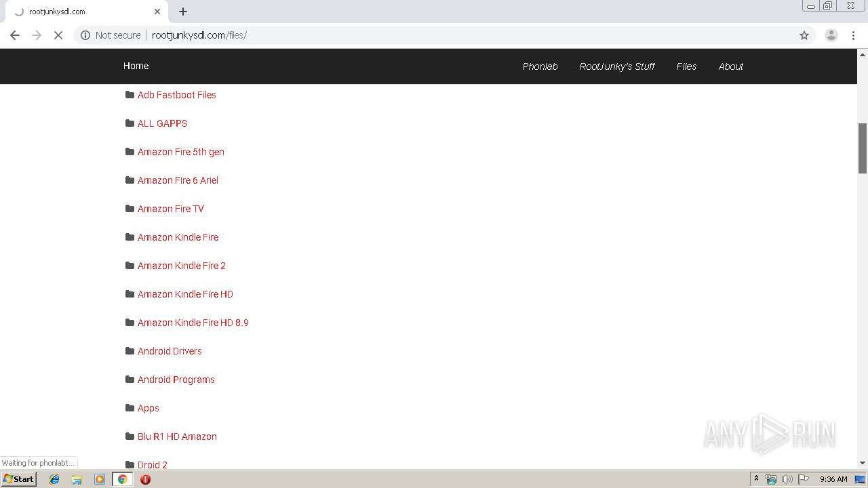868x488 pixels.
Task: Open the Action Center flag icon
Action: point(804,479)
